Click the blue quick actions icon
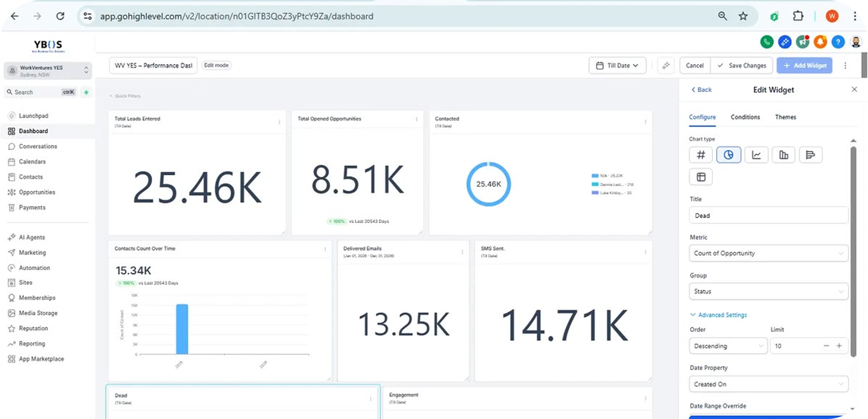The height and width of the screenshot is (419, 868). [784, 42]
